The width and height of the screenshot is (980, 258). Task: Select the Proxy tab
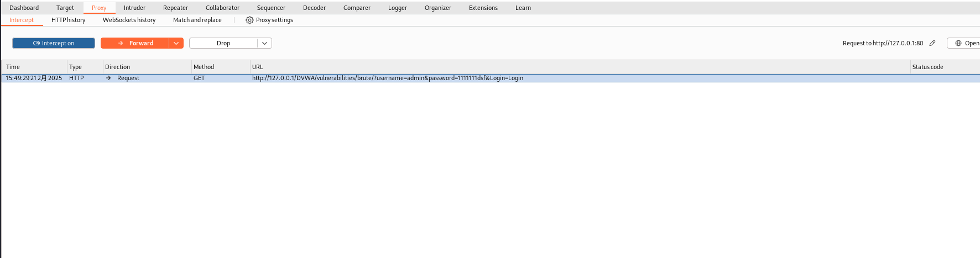99,8
